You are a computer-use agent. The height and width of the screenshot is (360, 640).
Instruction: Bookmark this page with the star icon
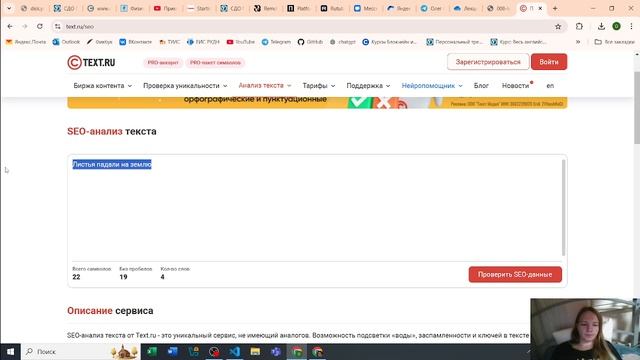[558, 27]
